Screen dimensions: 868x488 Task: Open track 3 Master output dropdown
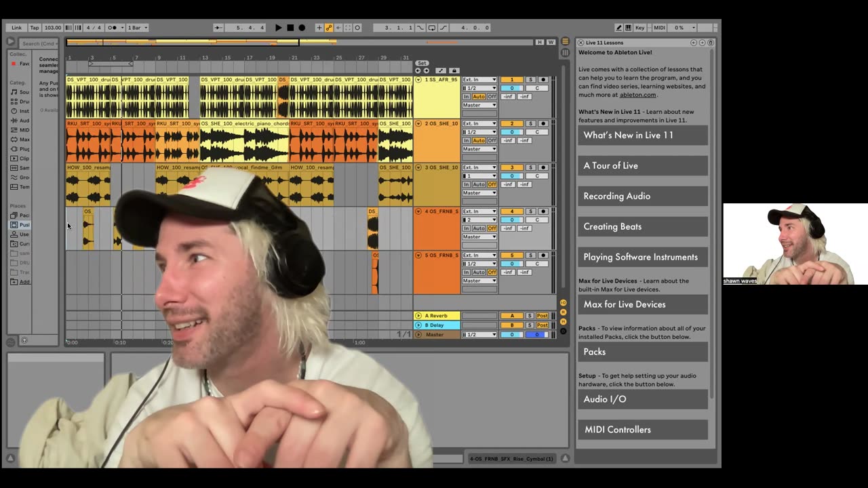click(479, 193)
